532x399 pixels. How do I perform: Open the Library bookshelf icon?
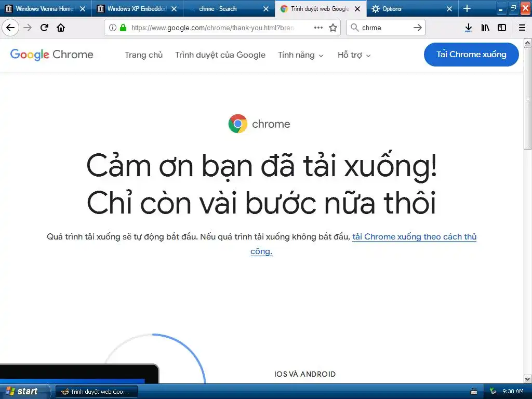[x=485, y=28]
